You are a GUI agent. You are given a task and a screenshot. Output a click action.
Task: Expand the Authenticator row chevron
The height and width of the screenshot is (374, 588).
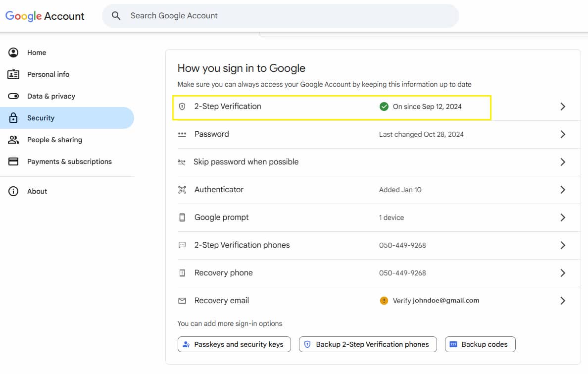[562, 190]
